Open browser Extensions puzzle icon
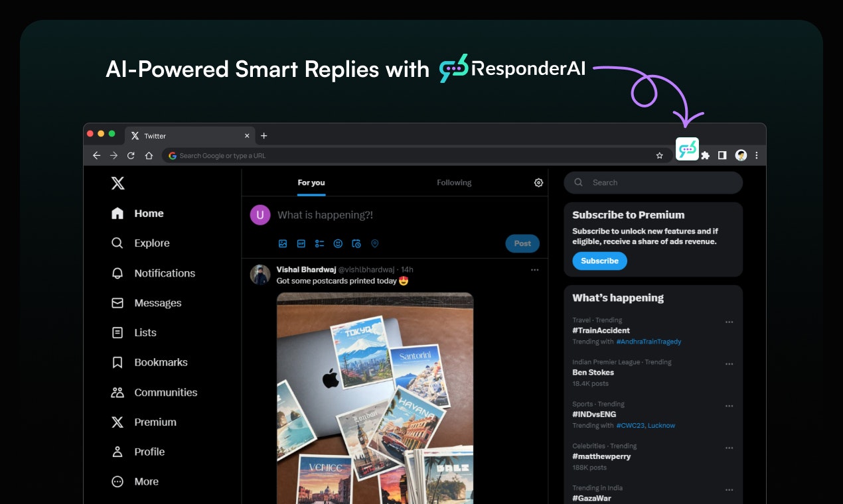 pos(705,155)
